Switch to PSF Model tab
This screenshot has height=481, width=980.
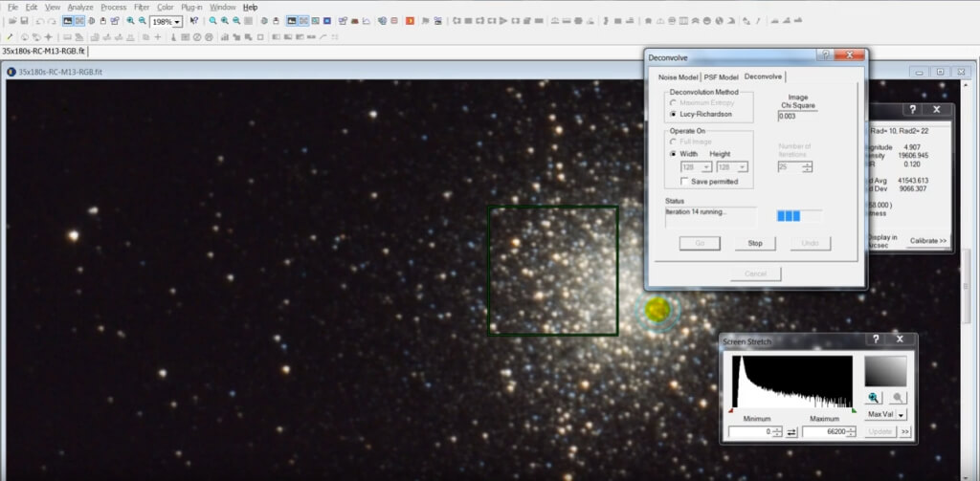point(721,77)
